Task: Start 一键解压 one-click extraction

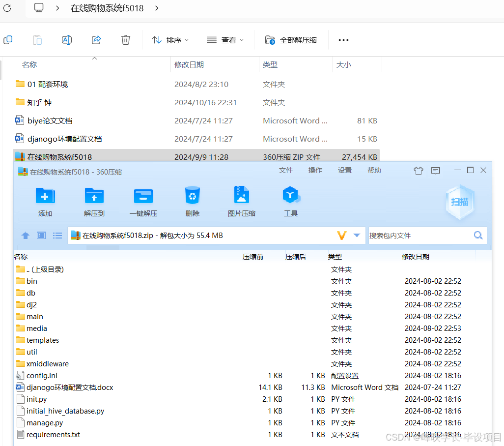Action: 143,199
